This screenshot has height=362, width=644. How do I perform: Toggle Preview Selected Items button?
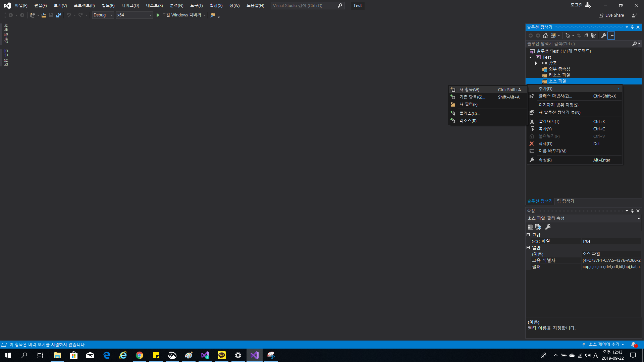pos(611,36)
